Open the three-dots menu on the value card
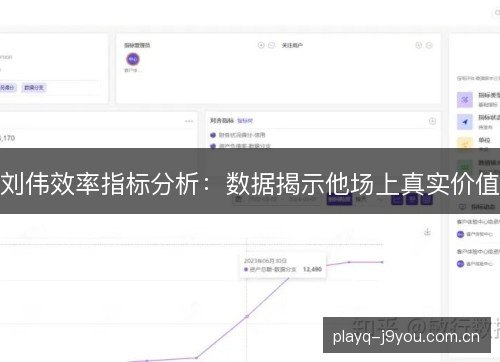 (189, 121)
